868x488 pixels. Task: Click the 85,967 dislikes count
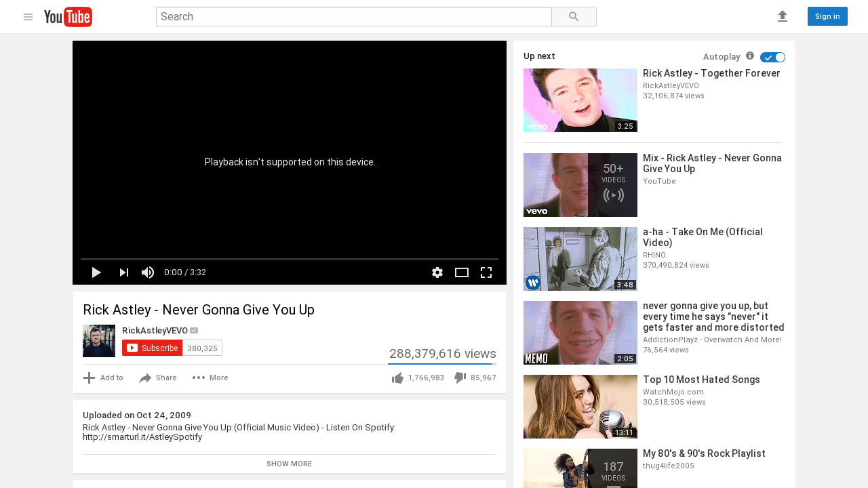coord(484,378)
